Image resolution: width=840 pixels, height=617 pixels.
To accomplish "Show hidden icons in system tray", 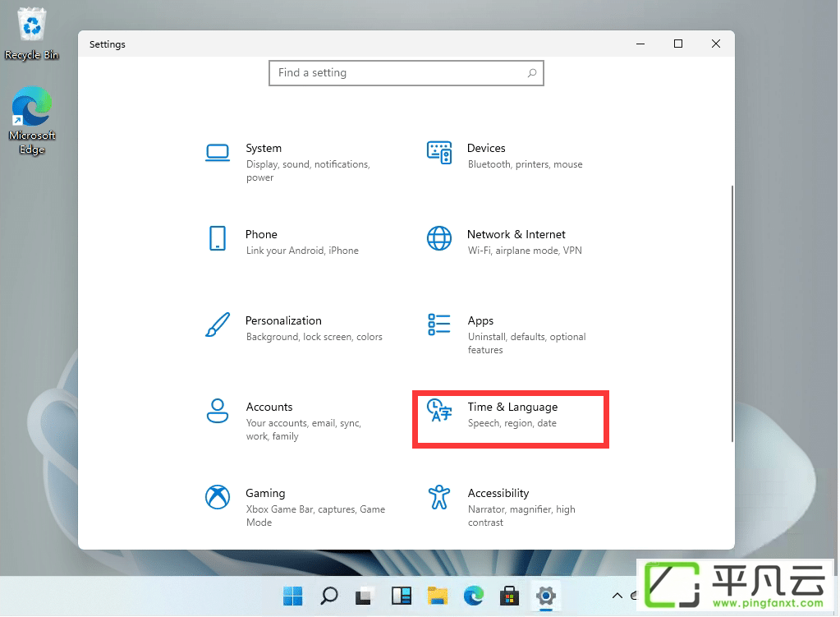I will pyautogui.click(x=617, y=596).
